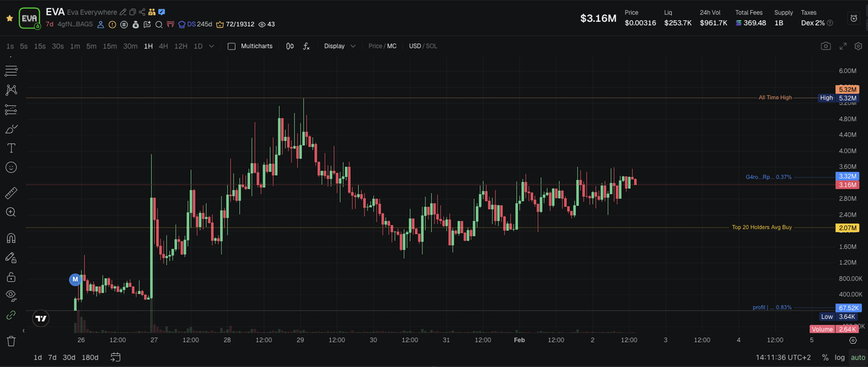Select the ruler measure tool

tap(11, 193)
